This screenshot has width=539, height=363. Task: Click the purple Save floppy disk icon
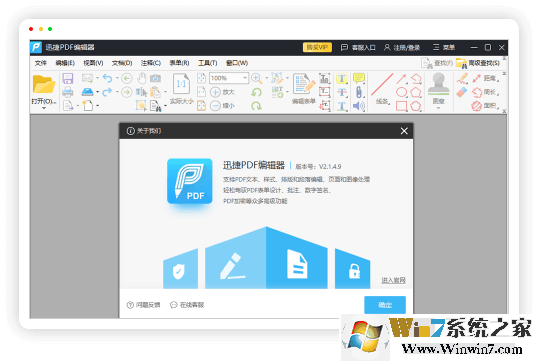coord(68,78)
